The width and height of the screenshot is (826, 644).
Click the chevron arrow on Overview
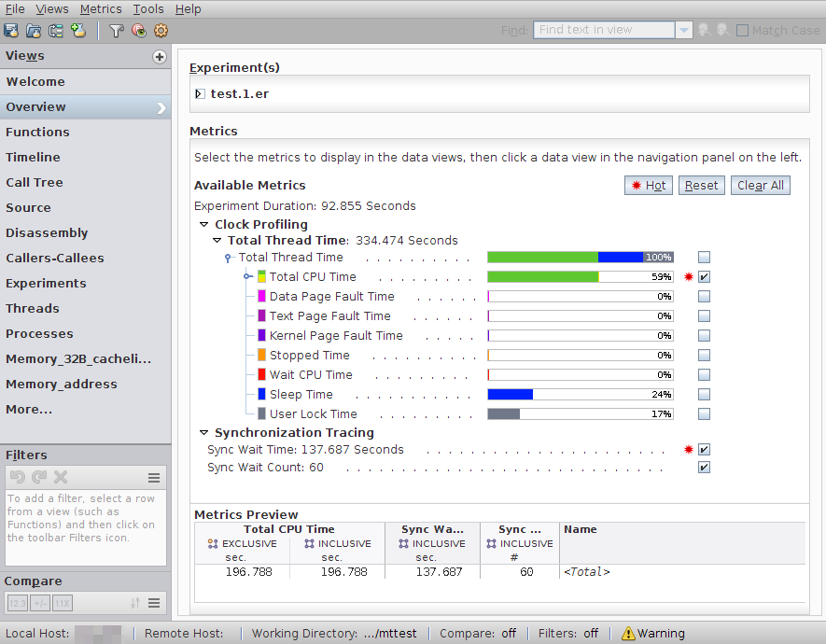coord(161,107)
